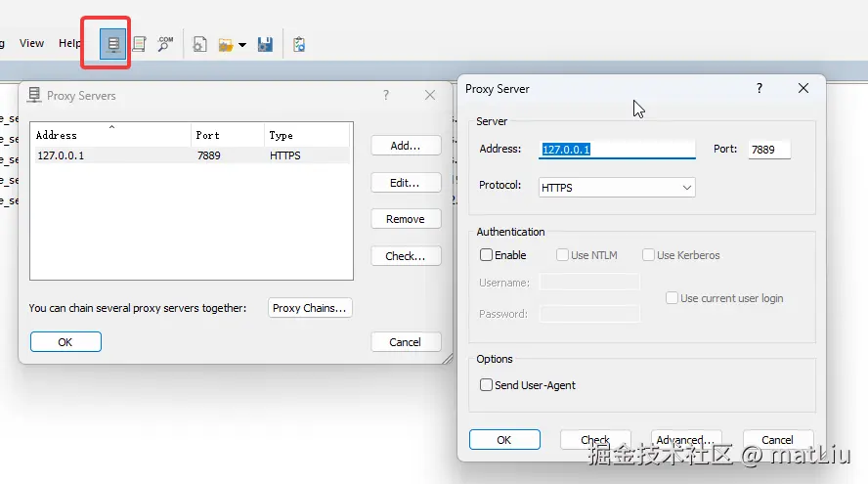Screen dimensions: 868x484
Task: Sort by the Port column header
Action: [228, 135]
